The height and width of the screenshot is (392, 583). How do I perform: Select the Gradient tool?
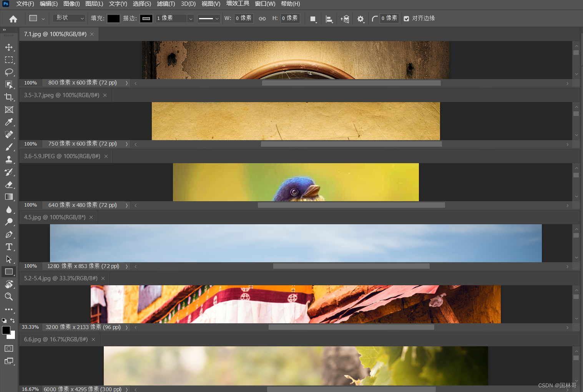tap(9, 197)
